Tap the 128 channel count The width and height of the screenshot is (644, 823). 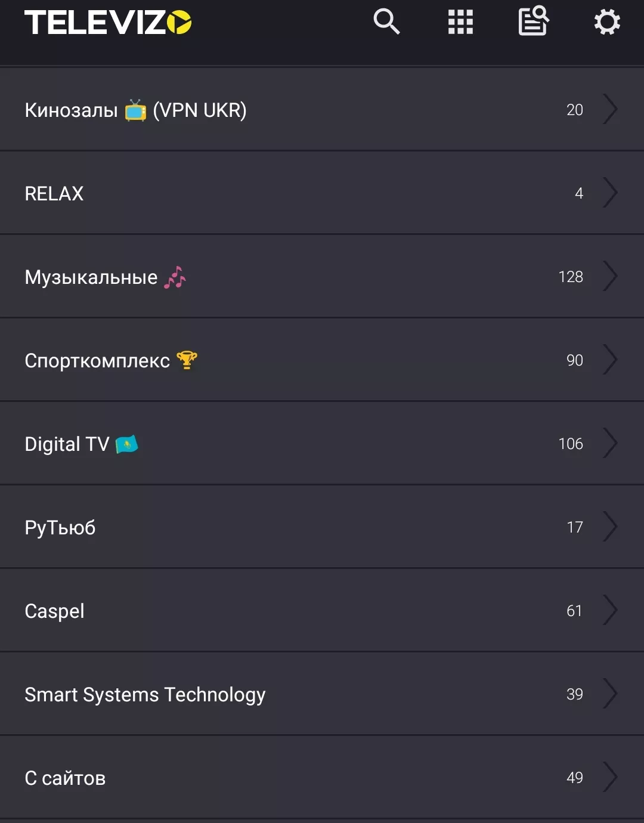pyautogui.click(x=571, y=277)
